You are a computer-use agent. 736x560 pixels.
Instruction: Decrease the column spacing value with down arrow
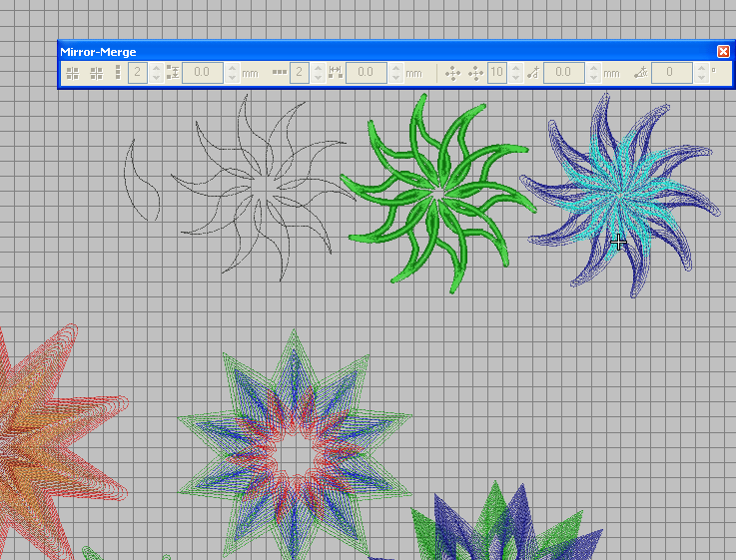394,78
